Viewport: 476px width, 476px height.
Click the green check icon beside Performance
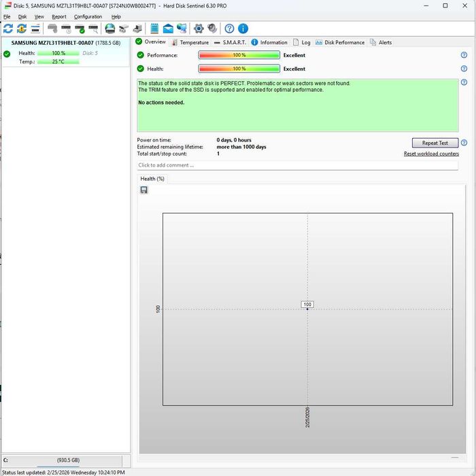click(x=140, y=55)
